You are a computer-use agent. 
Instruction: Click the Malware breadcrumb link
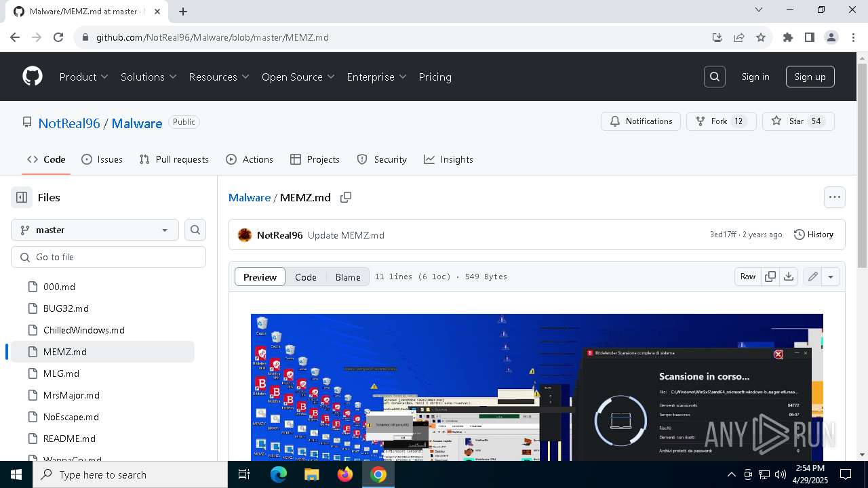pyautogui.click(x=250, y=197)
